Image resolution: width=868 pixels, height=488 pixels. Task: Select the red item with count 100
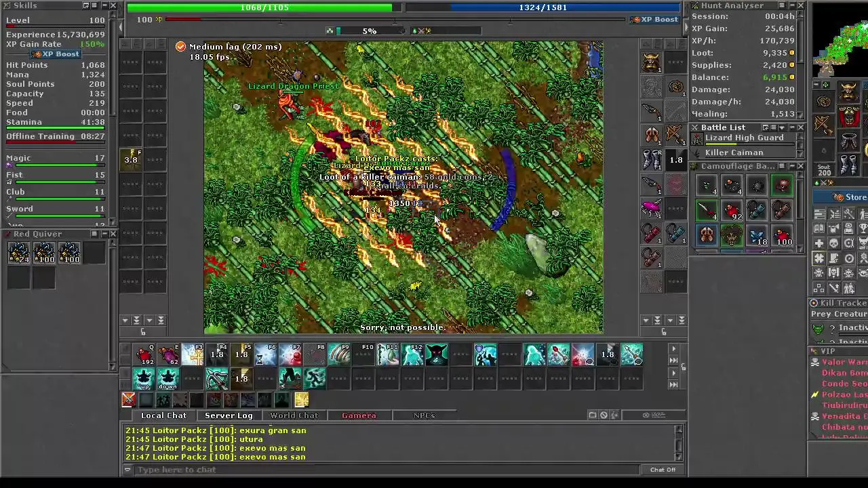pos(782,235)
